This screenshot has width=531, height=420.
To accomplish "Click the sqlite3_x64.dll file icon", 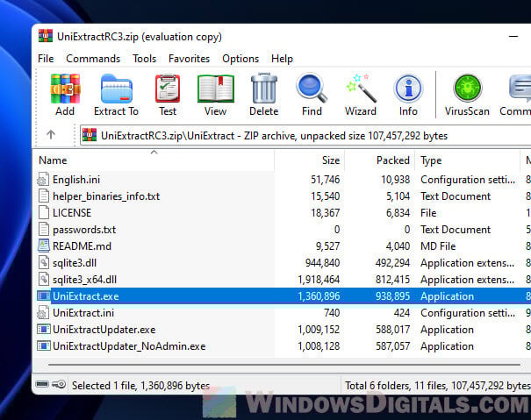I will (x=43, y=279).
